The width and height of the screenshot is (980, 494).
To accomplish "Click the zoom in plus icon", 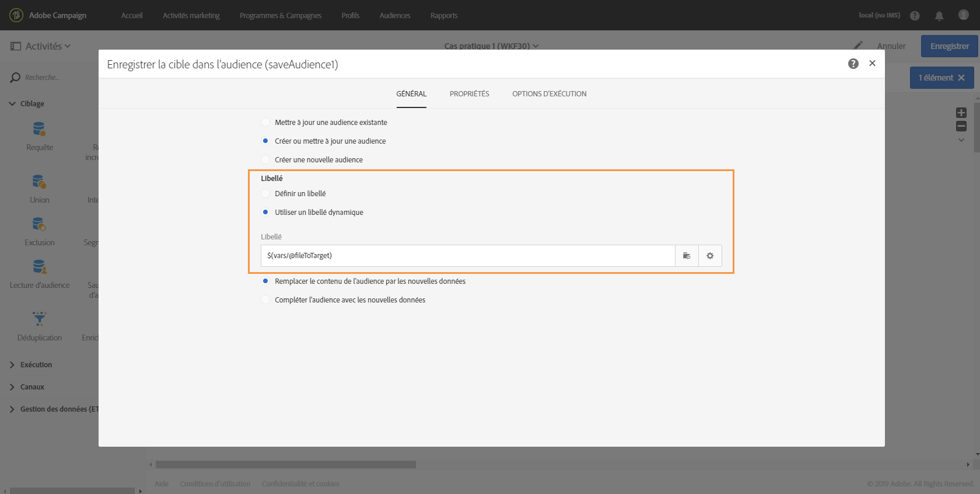I will [961, 113].
